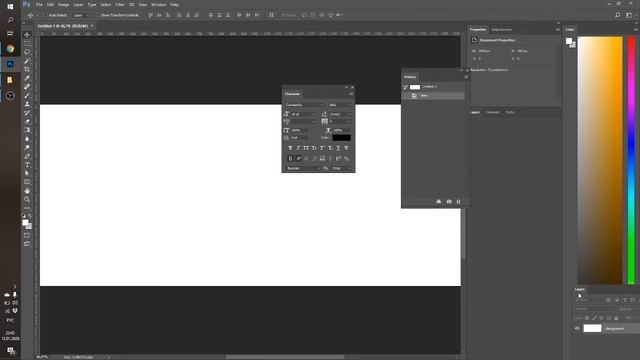Viewport: 640px width, 360px height.
Task: Open the Auto-Select Layer dropdown
Action: click(x=81, y=15)
